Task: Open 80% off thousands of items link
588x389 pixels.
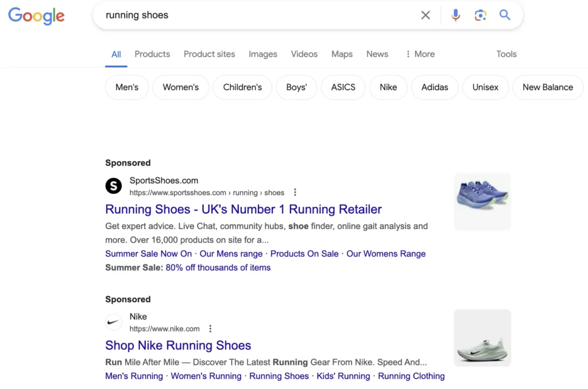Action: pos(218,267)
